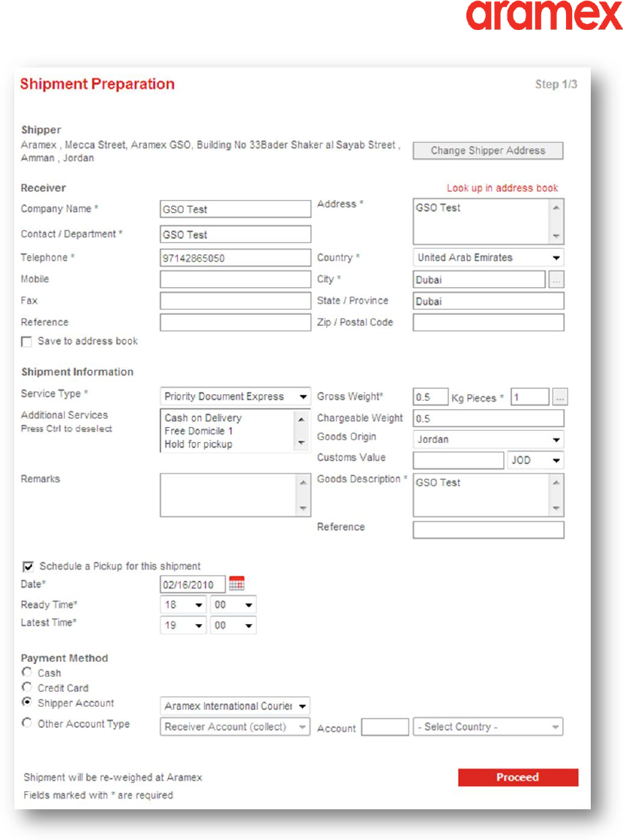
Task: Click the Chargeable Weight field
Action: coord(488,418)
